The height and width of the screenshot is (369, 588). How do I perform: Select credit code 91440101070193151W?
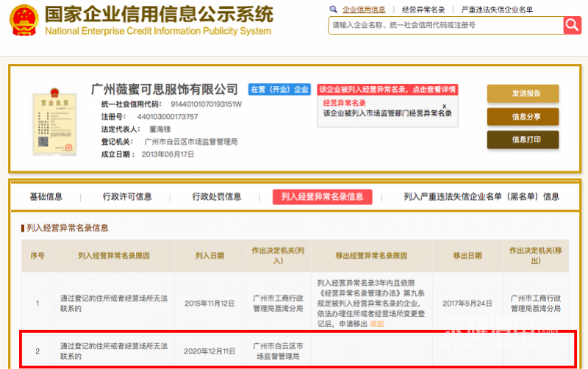207,104
